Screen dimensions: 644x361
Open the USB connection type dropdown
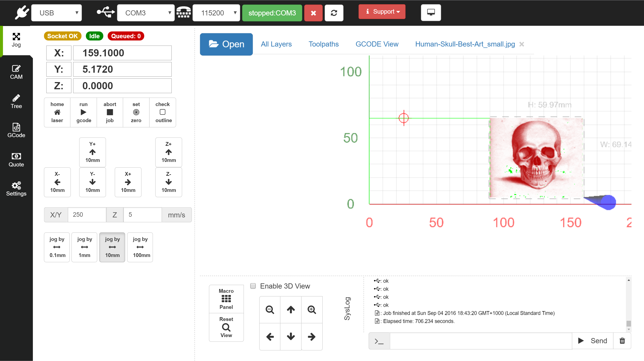pyautogui.click(x=57, y=13)
